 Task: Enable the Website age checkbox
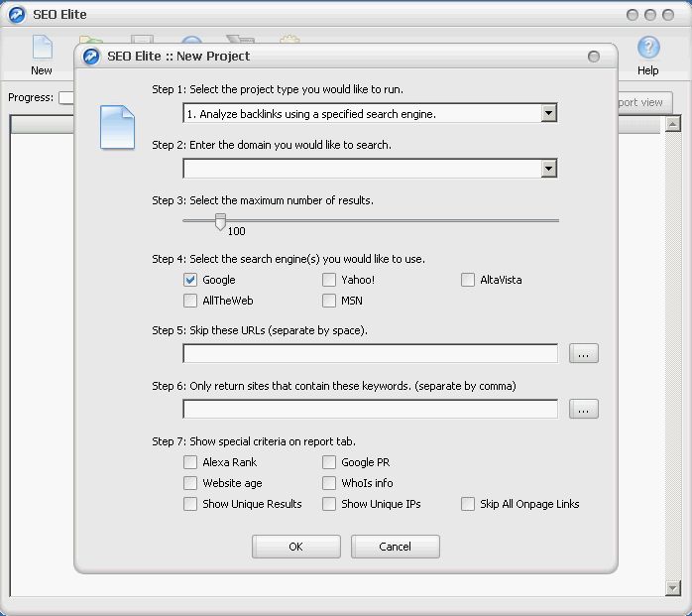coord(190,483)
